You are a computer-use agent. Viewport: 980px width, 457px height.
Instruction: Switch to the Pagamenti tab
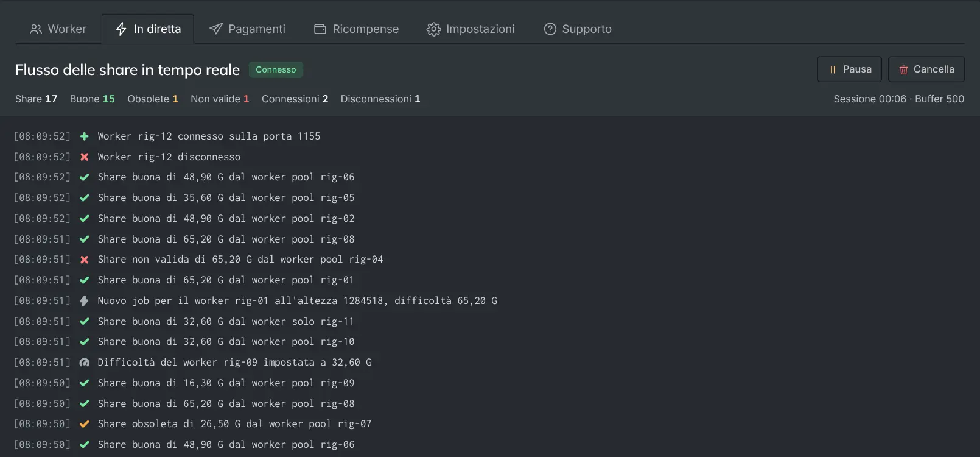tap(247, 29)
